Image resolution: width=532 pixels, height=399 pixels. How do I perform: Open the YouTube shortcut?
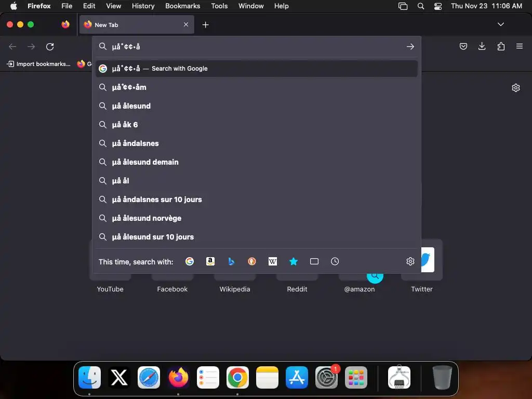coord(110,289)
